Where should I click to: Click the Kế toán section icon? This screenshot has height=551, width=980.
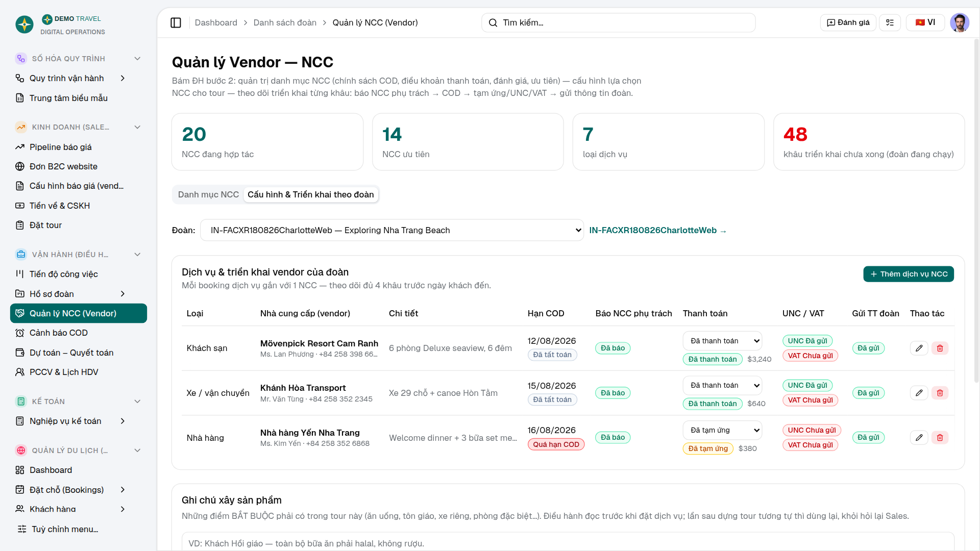pos(21,402)
